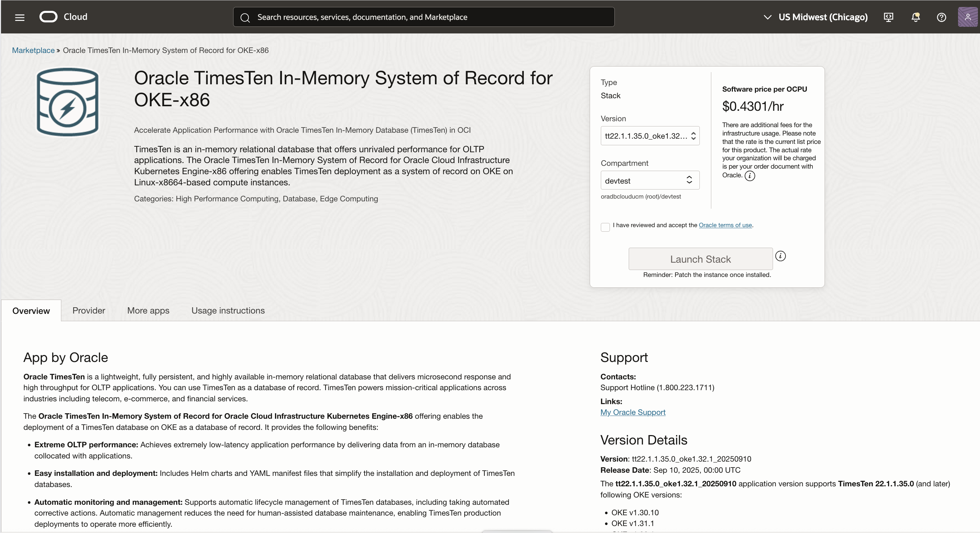The height and width of the screenshot is (533, 980).
Task: Click the info icon beside Oracle pricing note
Action: (750, 176)
